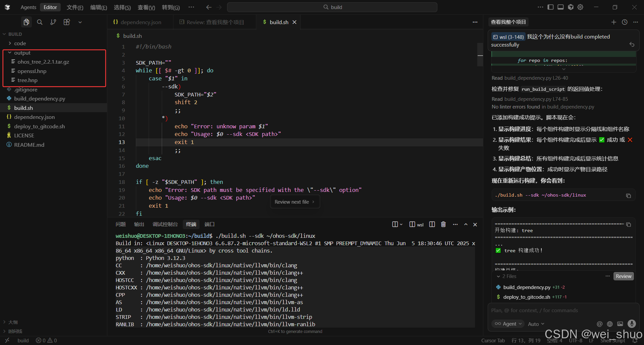Attach an image in chat input
644x345 pixels.
pyautogui.click(x=620, y=324)
